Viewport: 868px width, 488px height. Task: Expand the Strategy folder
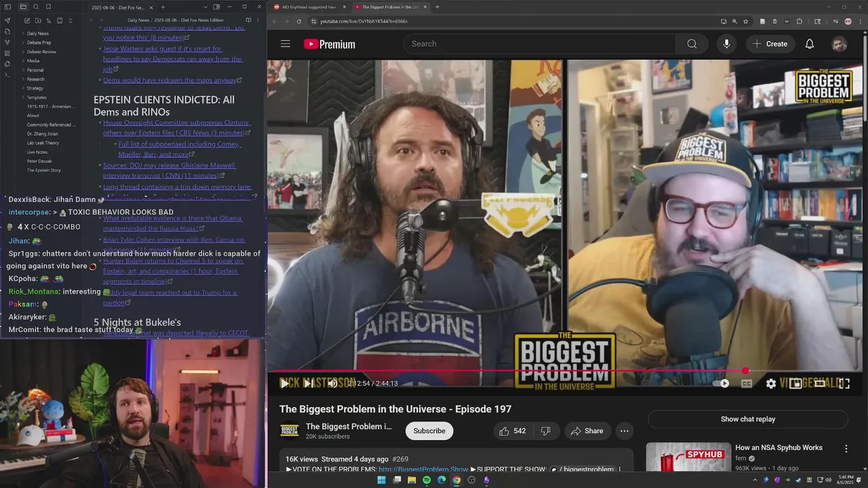[x=35, y=88]
